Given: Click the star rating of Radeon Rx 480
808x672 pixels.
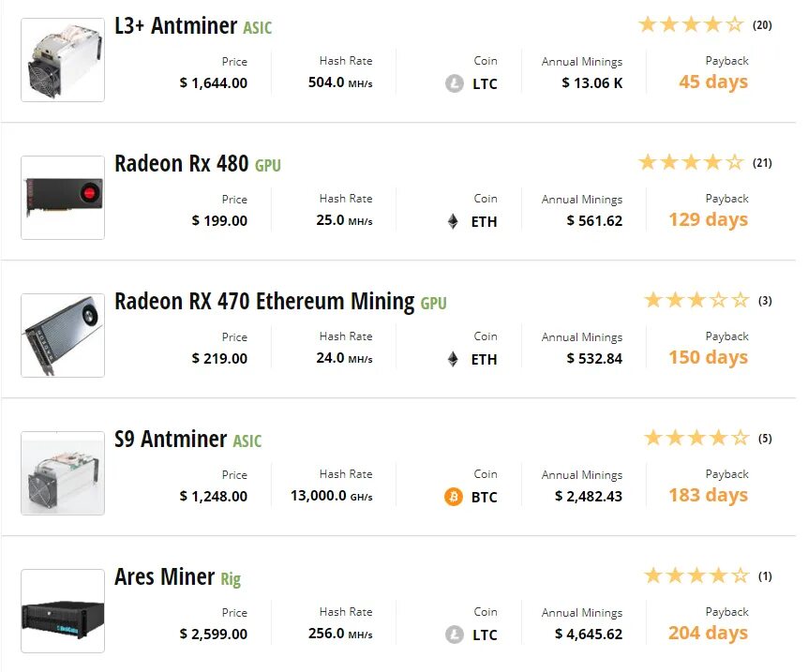Looking at the screenshot, I should point(691,162).
